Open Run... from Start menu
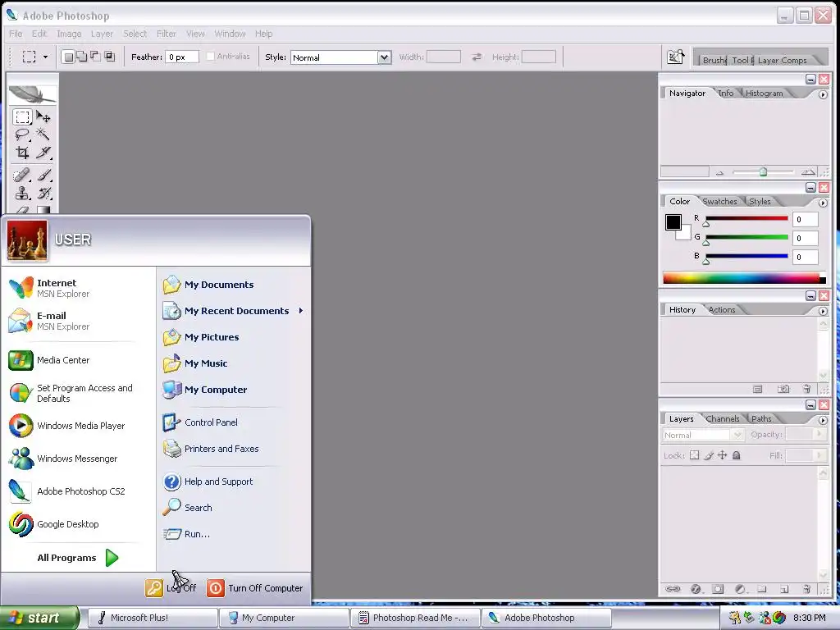The image size is (840, 630). tap(187, 534)
